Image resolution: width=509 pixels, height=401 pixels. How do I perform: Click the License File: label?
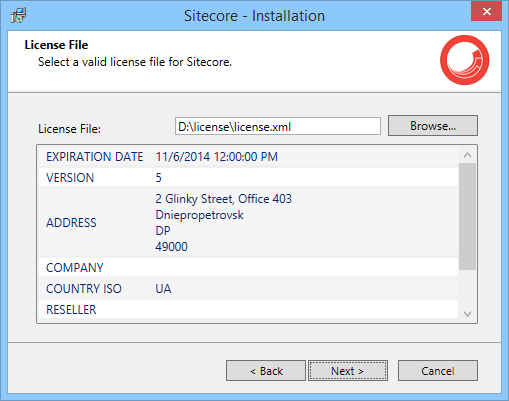[69, 129]
